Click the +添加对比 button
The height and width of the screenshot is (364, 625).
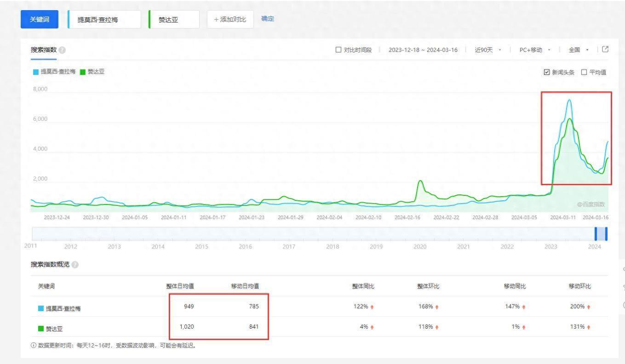coord(230,19)
